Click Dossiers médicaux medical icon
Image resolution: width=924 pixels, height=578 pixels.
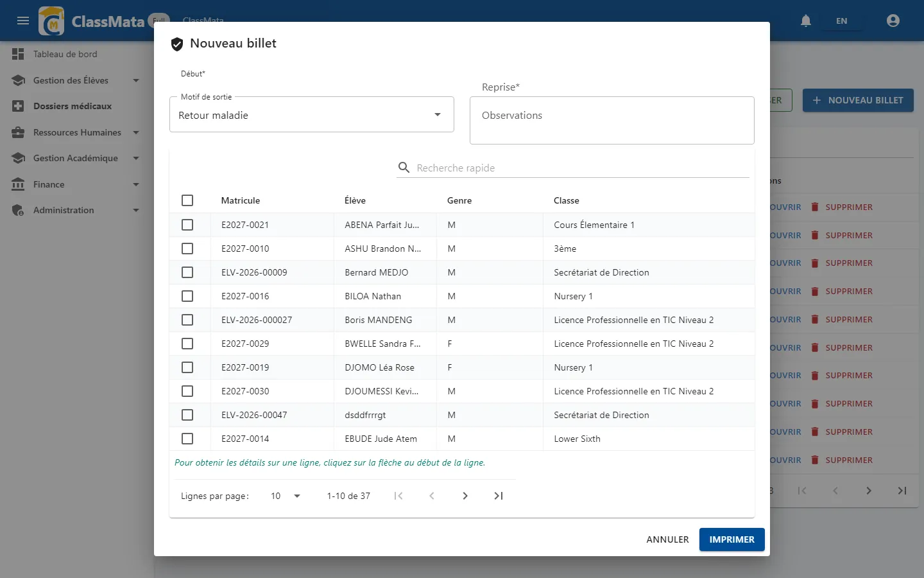pyautogui.click(x=18, y=106)
